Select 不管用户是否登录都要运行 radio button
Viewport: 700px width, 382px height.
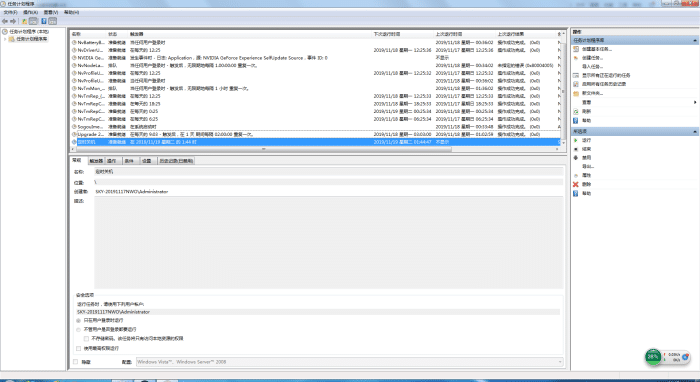point(79,330)
